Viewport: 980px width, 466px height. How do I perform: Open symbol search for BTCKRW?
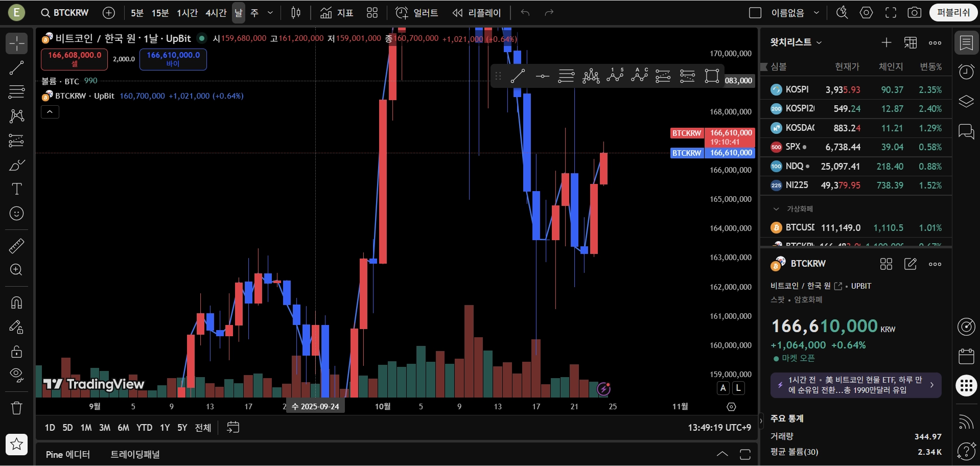pyautogui.click(x=65, y=13)
